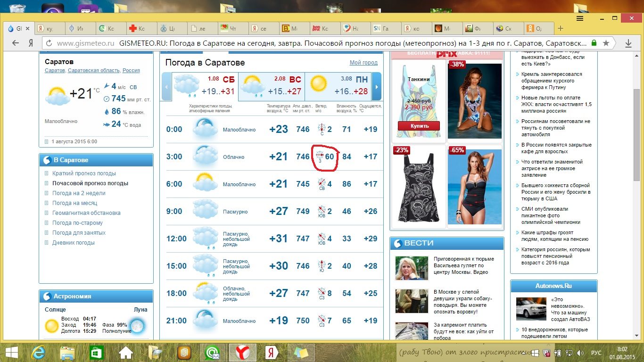Click the humidity drop icon
The height and width of the screenshot is (362, 644).
[107, 112]
